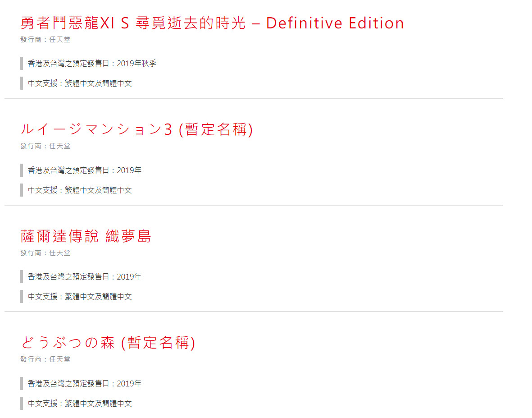This screenshot has width=532, height=418.
Task: Click 發行商：任天堂 under 勇者鬥惡龍XI S
Action: pos(45,39)
